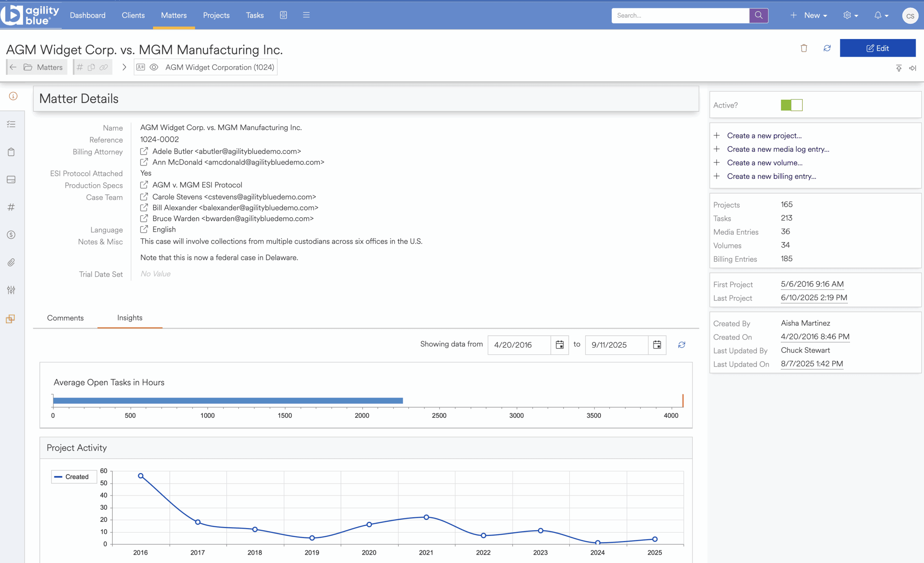Click the purple search magnifier button
The image size is (924, 563).
pos(758,16)
